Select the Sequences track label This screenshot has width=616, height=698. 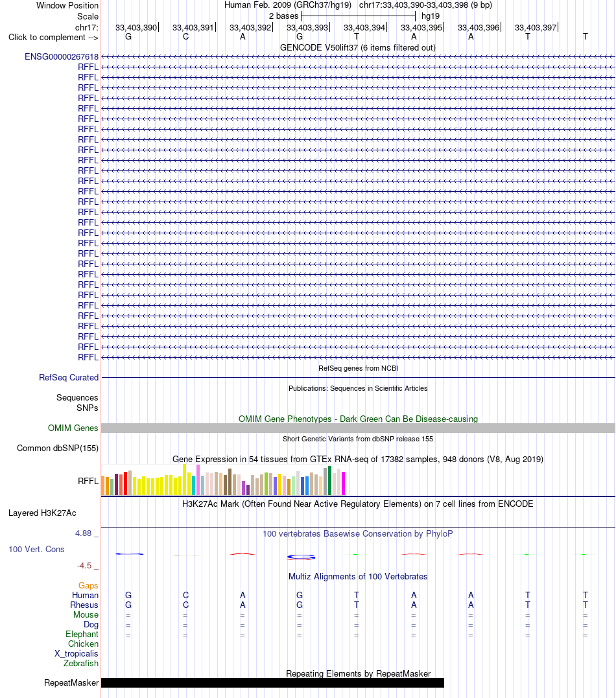(x=77, y=397)
